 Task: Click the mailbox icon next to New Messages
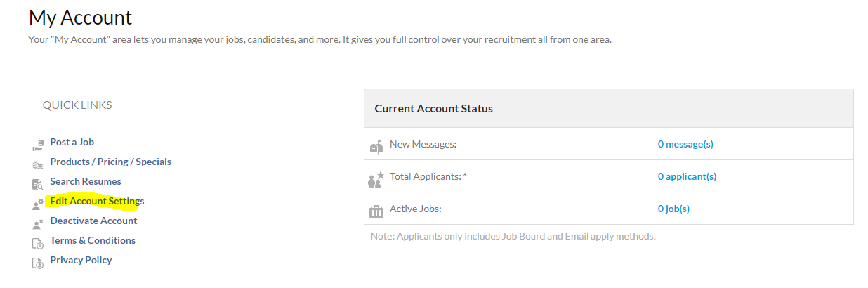[376, 146]
